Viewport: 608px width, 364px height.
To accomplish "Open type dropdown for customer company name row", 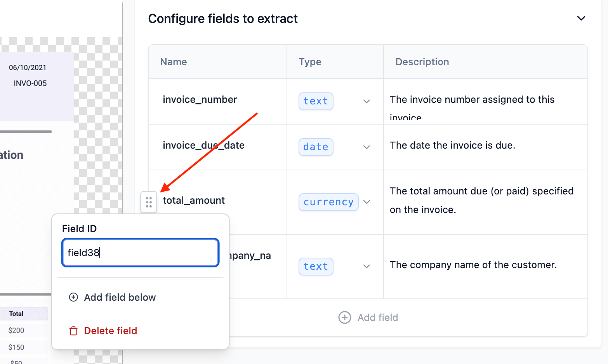I will coord(366,267).
